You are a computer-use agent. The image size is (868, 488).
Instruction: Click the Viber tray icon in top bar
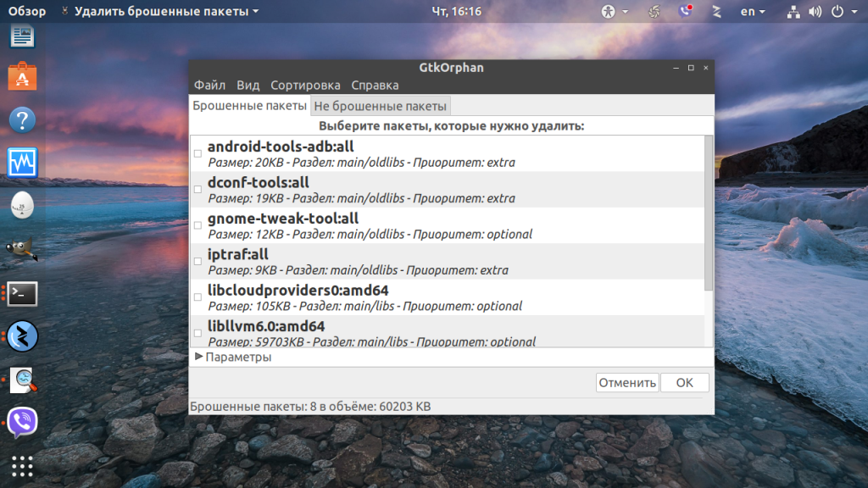pos(686,12)
